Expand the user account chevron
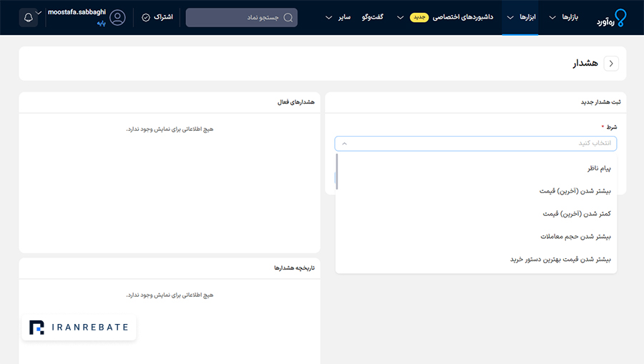Image resolution: width=644 pixels, height=364 pixels. [39, 13]
